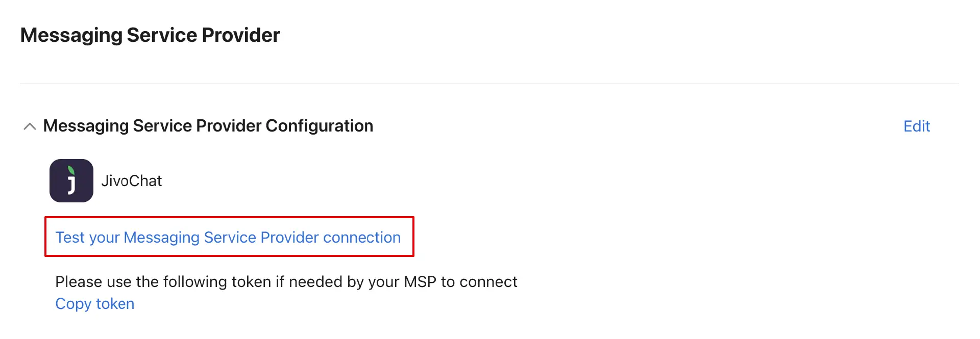Image resolution: width=980 pixels, height=339 pixels.
Task: Click the word JivoChat beside the logo
Action: coord(131,181)
